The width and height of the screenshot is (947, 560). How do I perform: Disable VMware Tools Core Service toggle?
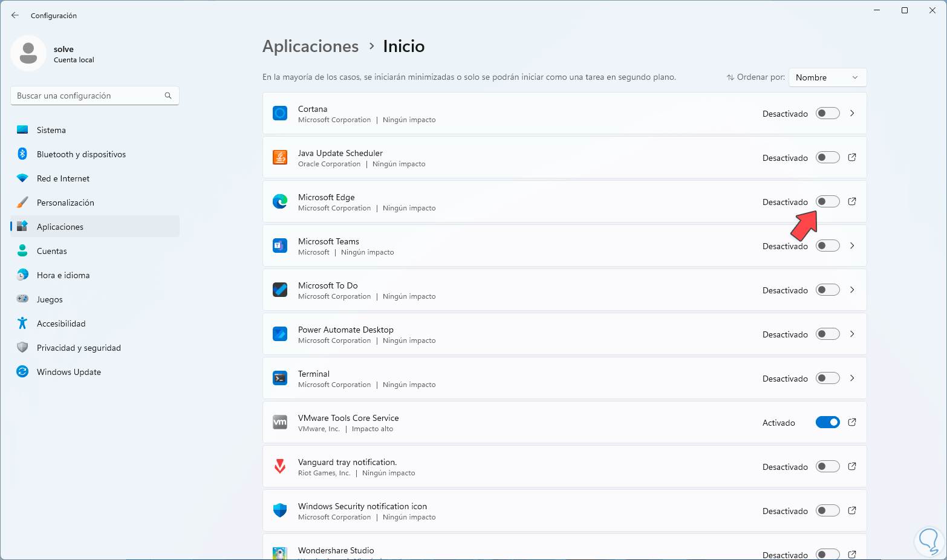click(827, 423)
